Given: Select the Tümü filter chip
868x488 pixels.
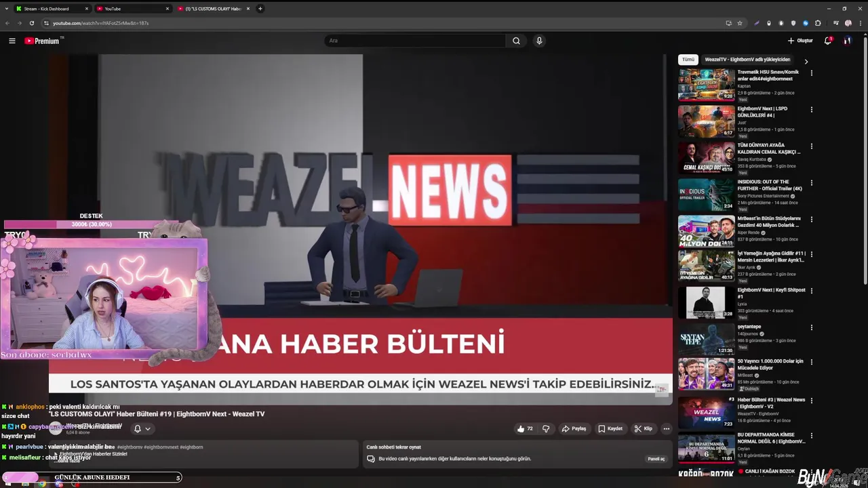Looking at the screenshot, I should click(688, 60).
